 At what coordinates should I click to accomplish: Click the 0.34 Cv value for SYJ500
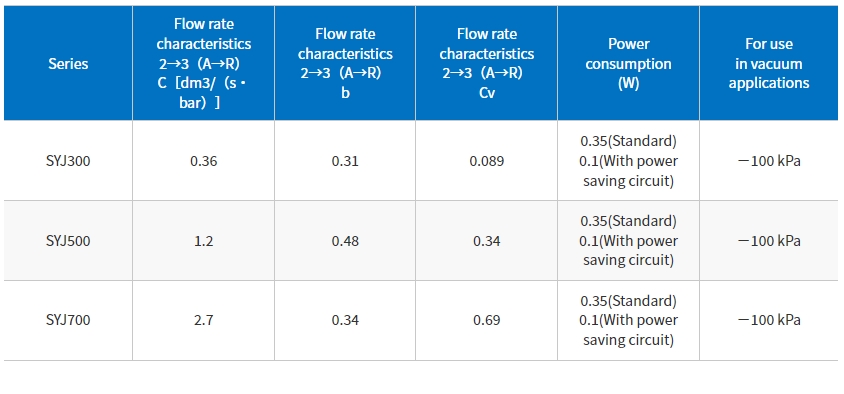pos(487,241)
